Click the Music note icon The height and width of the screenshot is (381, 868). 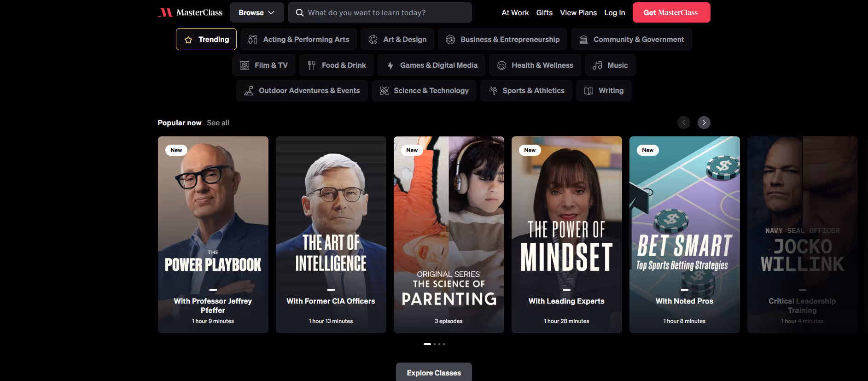[x=597, y=65]
